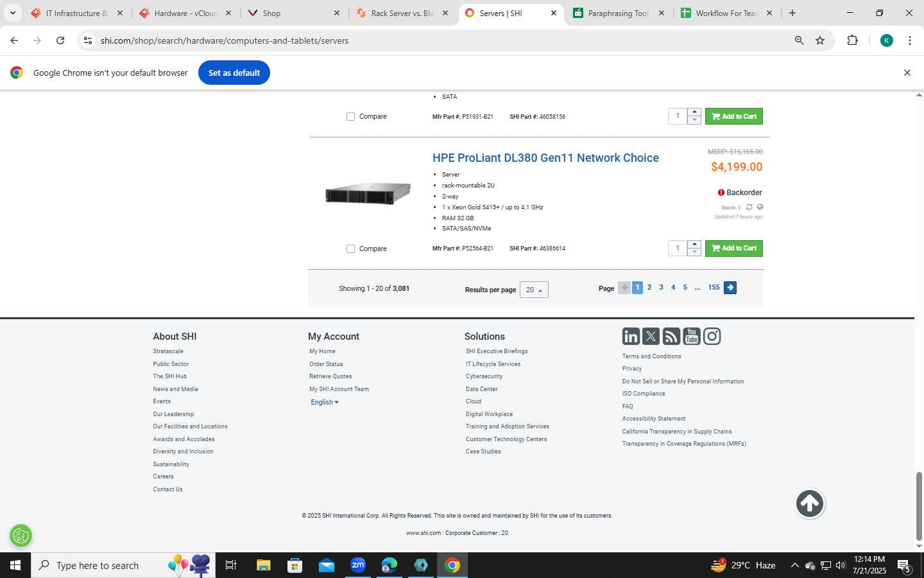This screenshot has width=924, height=578.
Task: Click the address bar URL
Action: [225, 40]
